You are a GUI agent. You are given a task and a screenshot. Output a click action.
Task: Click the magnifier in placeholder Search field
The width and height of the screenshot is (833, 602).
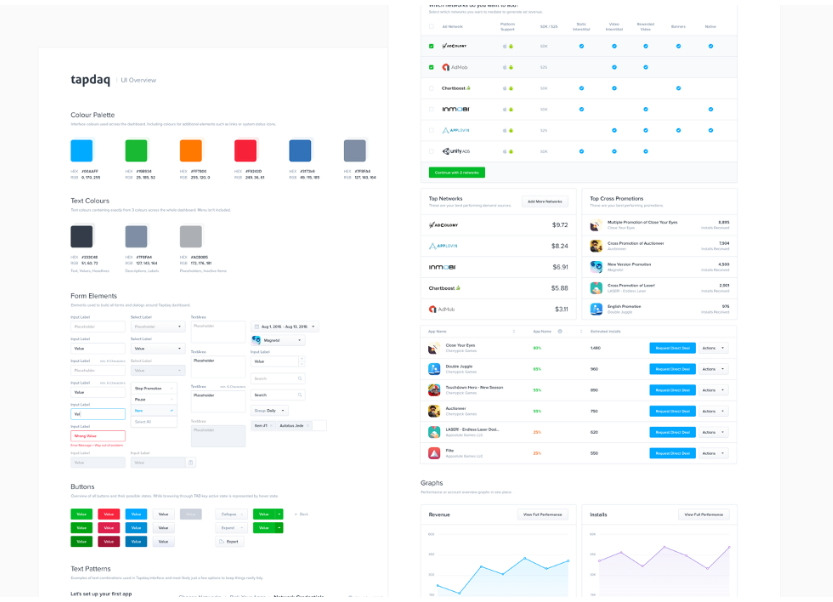pos(300,379)
